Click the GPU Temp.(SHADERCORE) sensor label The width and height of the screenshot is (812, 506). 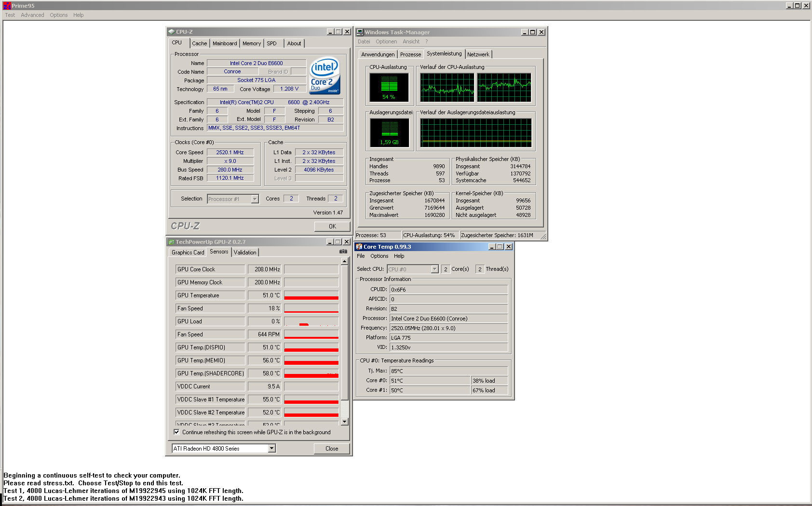click(210, 373)
